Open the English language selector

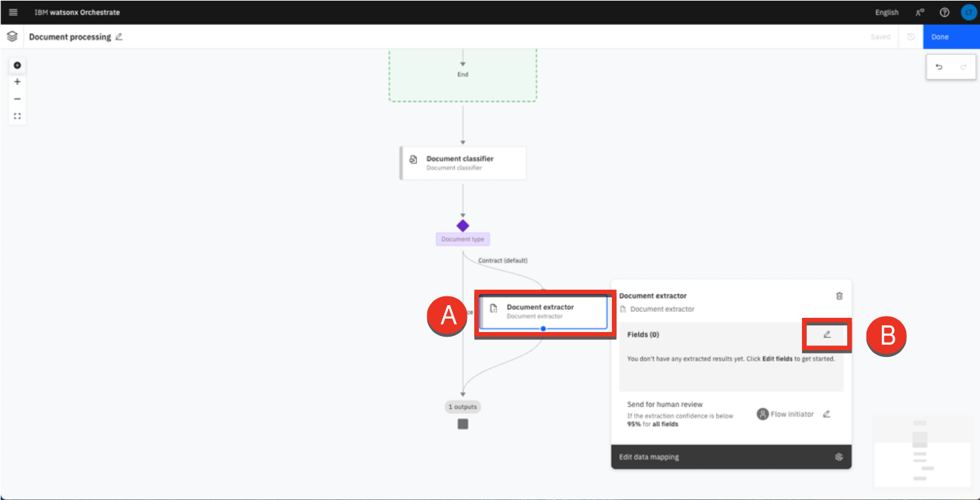pyautogui.click(x=887, y=12)
